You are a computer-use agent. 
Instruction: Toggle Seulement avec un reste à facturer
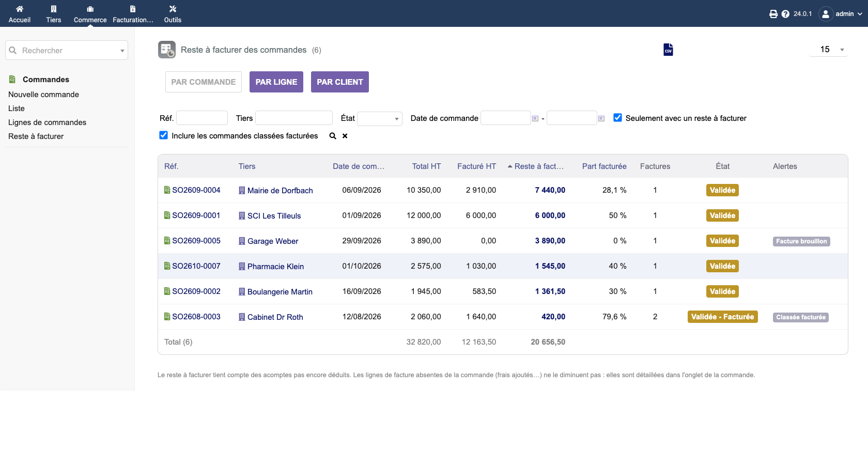tap(617, 118)
